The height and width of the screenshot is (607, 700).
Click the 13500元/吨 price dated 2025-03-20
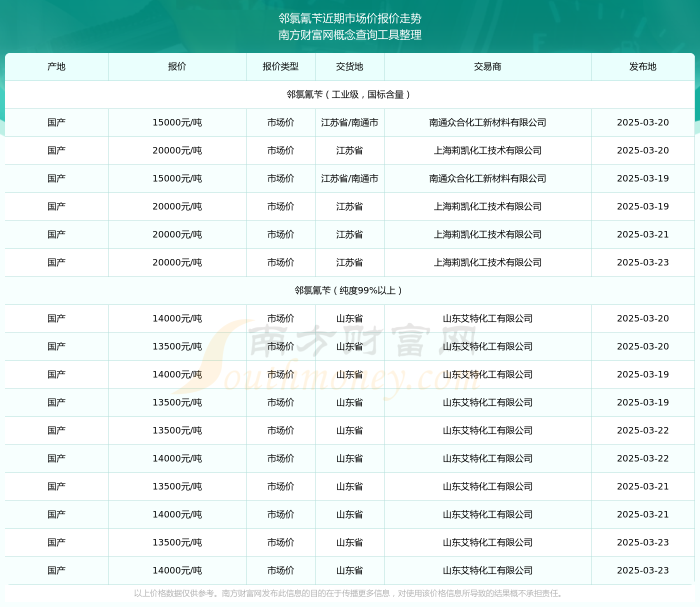[x=177, y=346]
